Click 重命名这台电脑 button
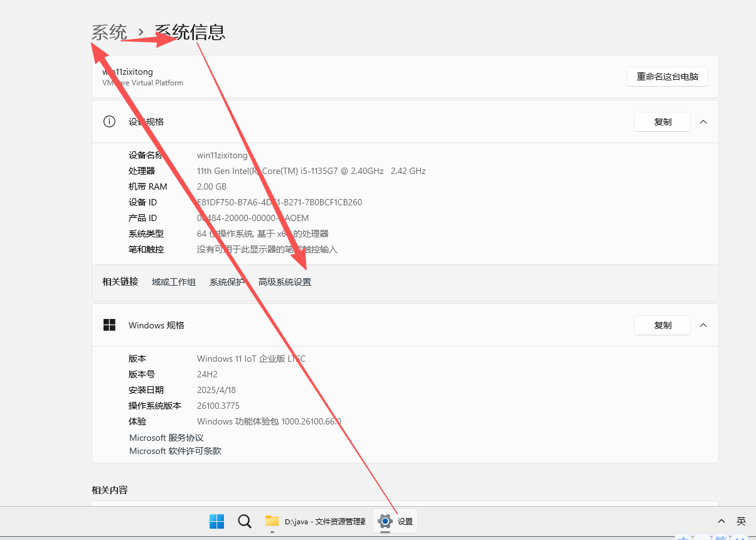 (x=668, y=77)
